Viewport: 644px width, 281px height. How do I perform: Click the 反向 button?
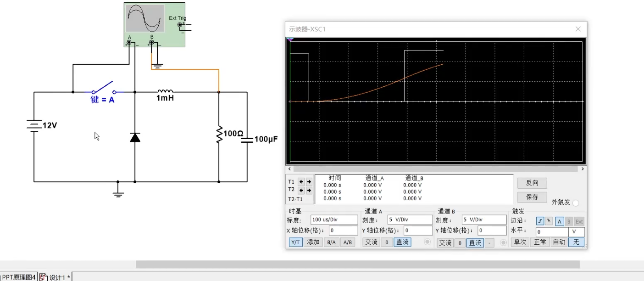coord(532,183)
